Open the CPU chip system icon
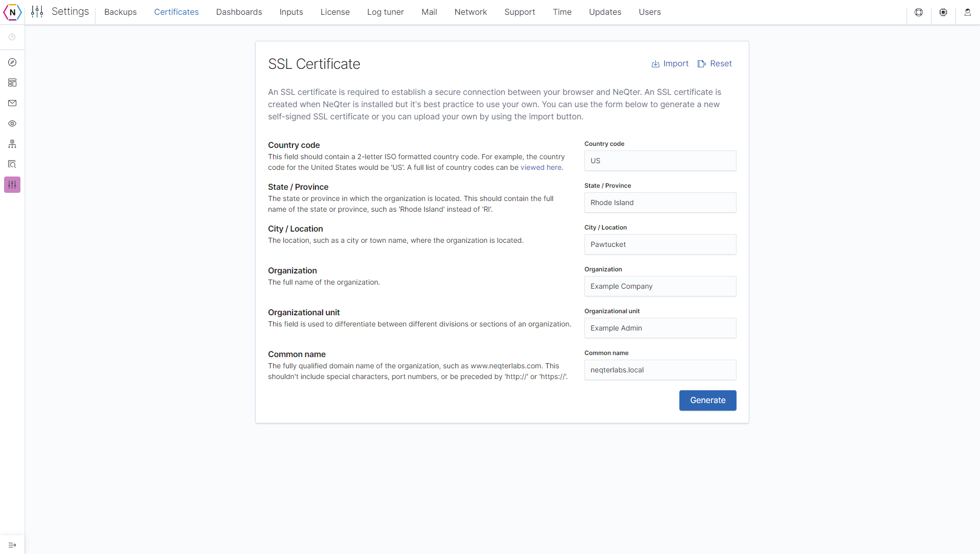This screenshot has height=554, width=980. click(943, 12)
